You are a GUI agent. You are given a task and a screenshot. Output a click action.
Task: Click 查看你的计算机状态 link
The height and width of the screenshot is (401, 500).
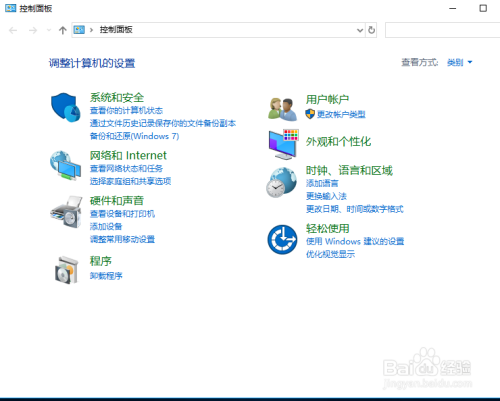coord(126,110)
